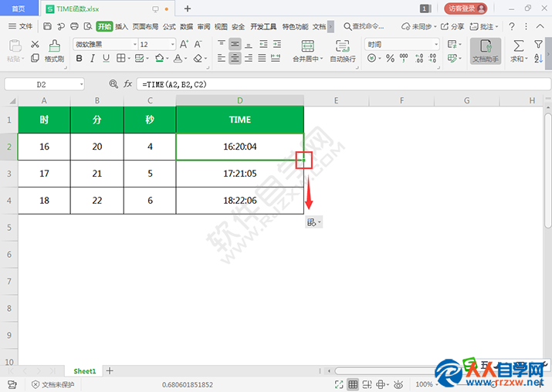Image resolution: width=552 pixels, height=392 pixels.
Task: Click the Print icon in the quick toolbar
Action: tap(74, 26)
